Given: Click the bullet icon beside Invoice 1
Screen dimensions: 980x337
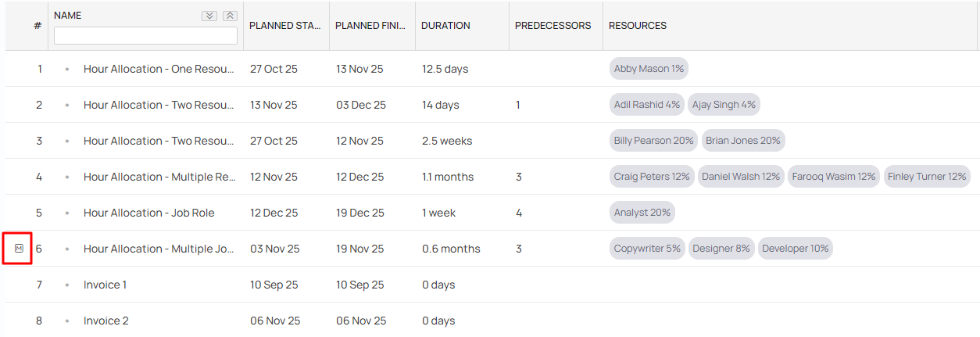Looking at the screenshot, I should coord(67,285).
